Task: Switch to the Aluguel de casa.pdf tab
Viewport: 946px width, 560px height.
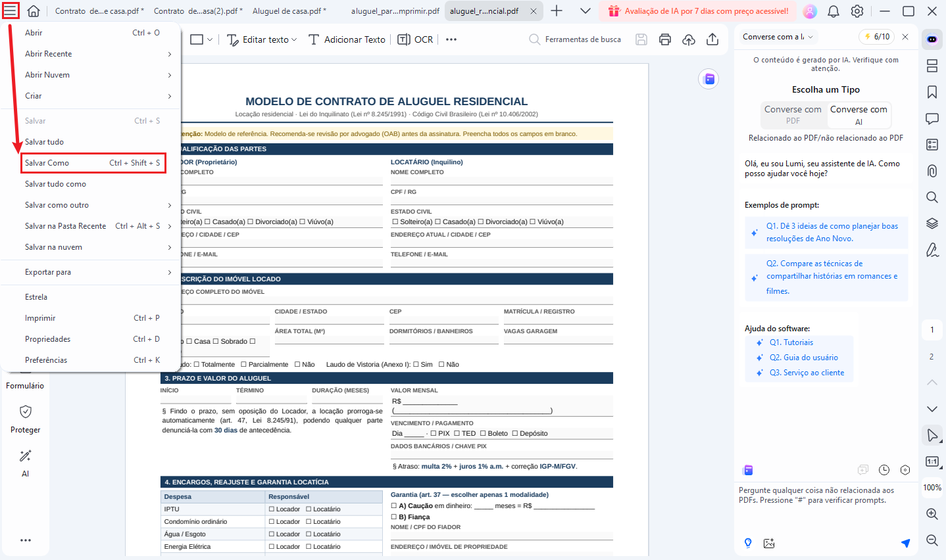Action: click(289, 11)
